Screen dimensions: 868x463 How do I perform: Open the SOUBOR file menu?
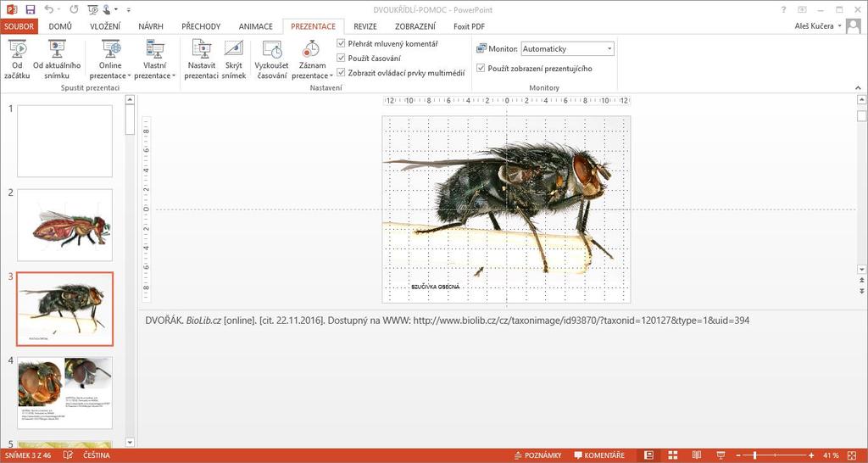point(19,26)
